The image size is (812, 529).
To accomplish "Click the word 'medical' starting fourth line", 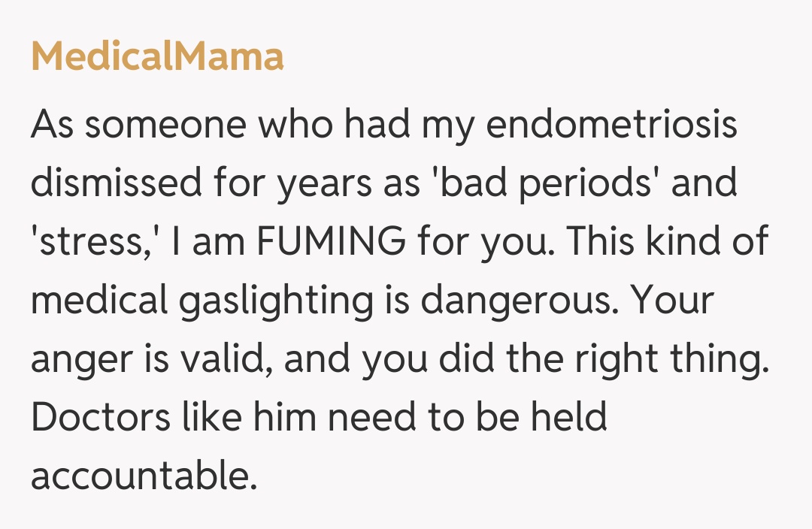I will point(99,301).
